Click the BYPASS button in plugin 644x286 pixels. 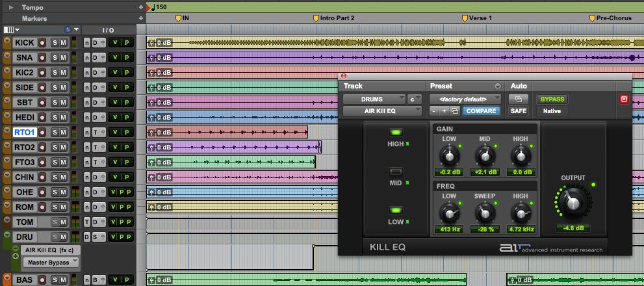point(552,99)
